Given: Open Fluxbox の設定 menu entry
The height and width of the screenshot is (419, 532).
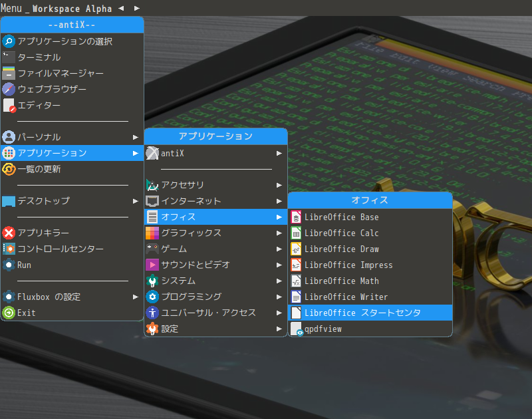Looking at the screenshot, I should [72, 297].
